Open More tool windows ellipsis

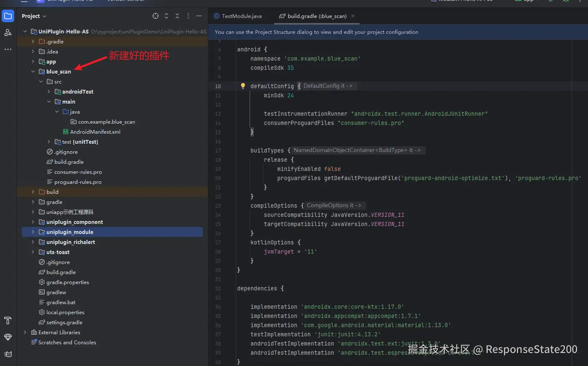tap(8, 49)
